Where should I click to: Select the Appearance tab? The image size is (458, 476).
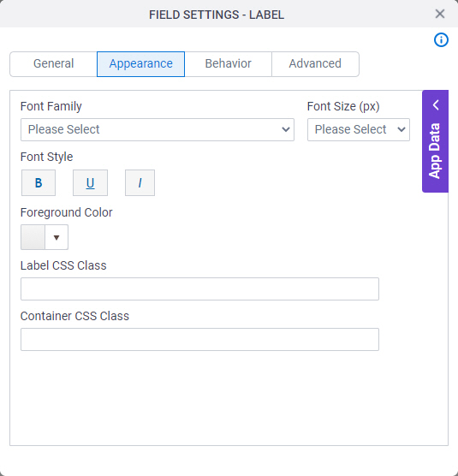(141, 64)
